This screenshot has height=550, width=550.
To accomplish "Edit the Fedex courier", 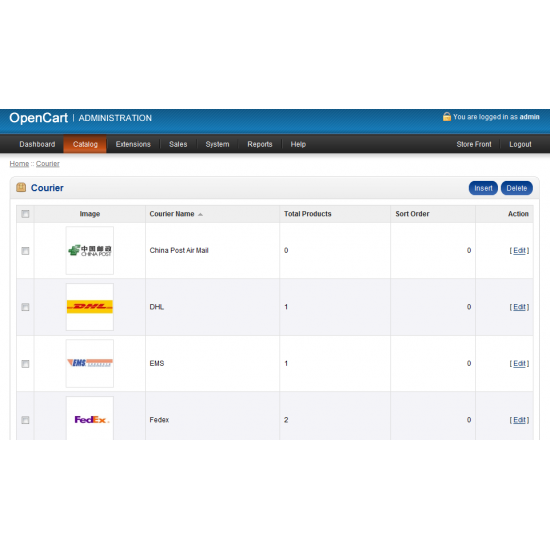I will [519, 420].
